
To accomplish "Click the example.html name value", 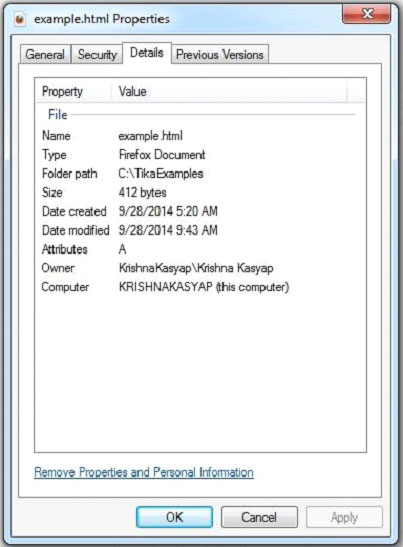I will click(x=151, y=136).
